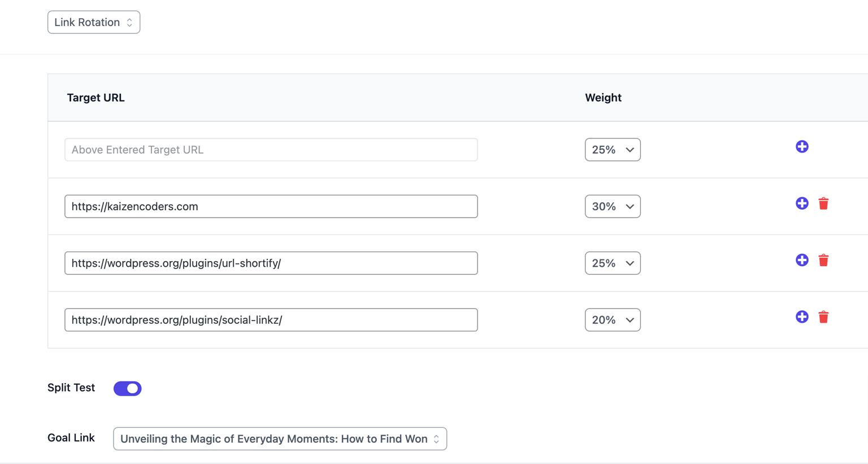Image resolution: width=868 pixels, height=464 pixels.
Task: Delete the url-shortify URL row
Action: pyautogui.click(x=823, y=260)
